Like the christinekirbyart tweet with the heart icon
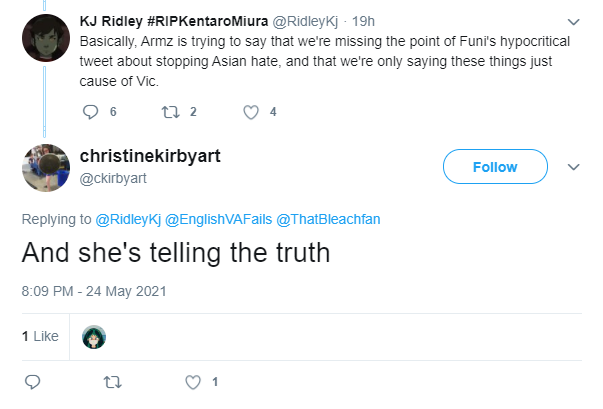The image size is (603, 409). pos(193,382)
